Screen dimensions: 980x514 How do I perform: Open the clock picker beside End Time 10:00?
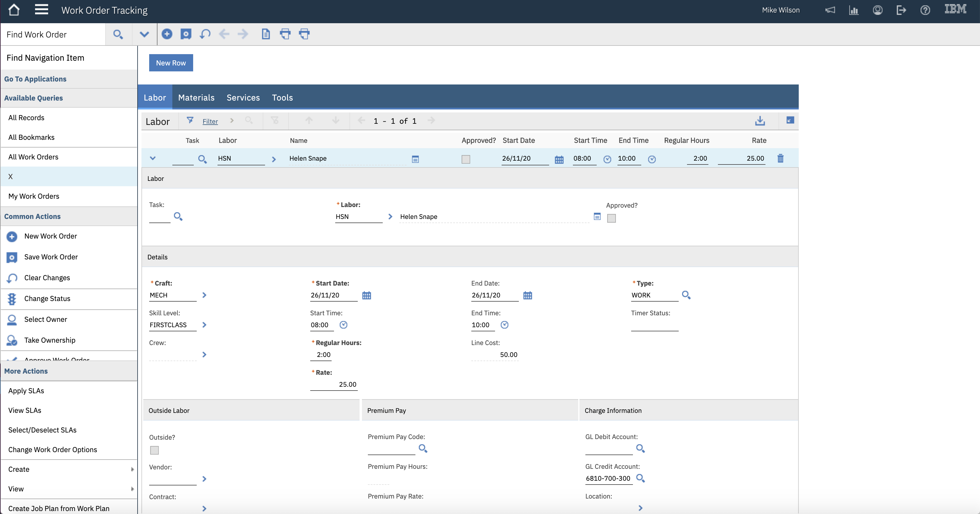[x=652, y=159]
